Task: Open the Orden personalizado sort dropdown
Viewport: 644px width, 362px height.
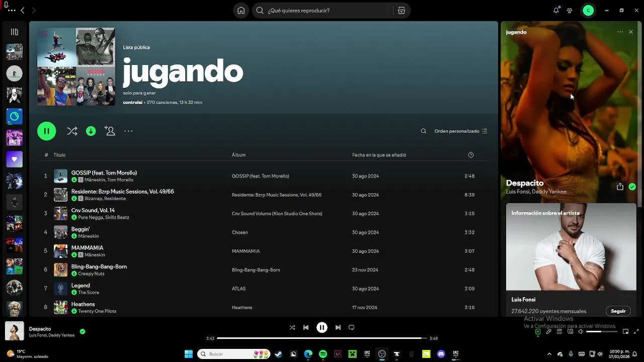Action: pos(461,131)
